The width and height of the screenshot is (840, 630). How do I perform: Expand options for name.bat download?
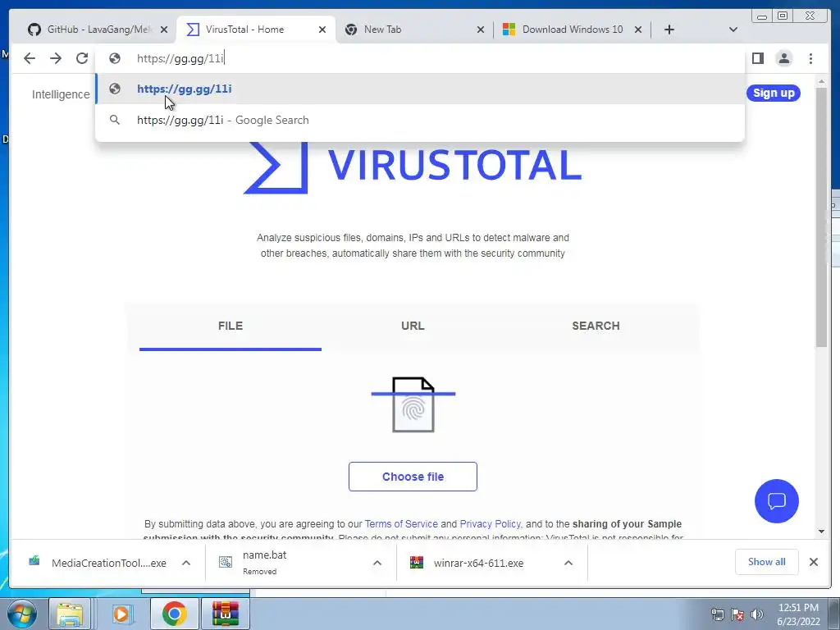377,563
